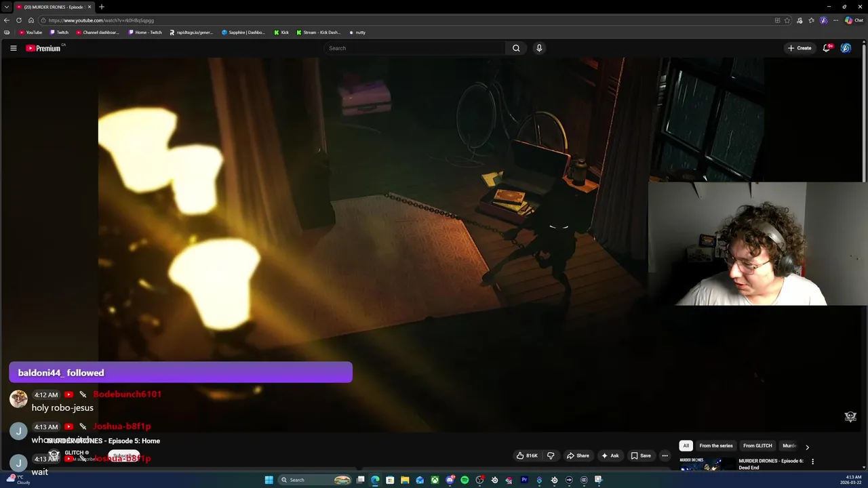This screenshot has width=868, height=488.
Task: Open Kick bookmark
Action: (281, 33)
